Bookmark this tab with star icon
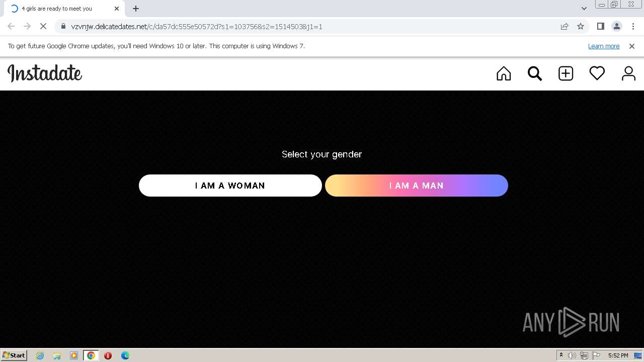 click(581, 26)
